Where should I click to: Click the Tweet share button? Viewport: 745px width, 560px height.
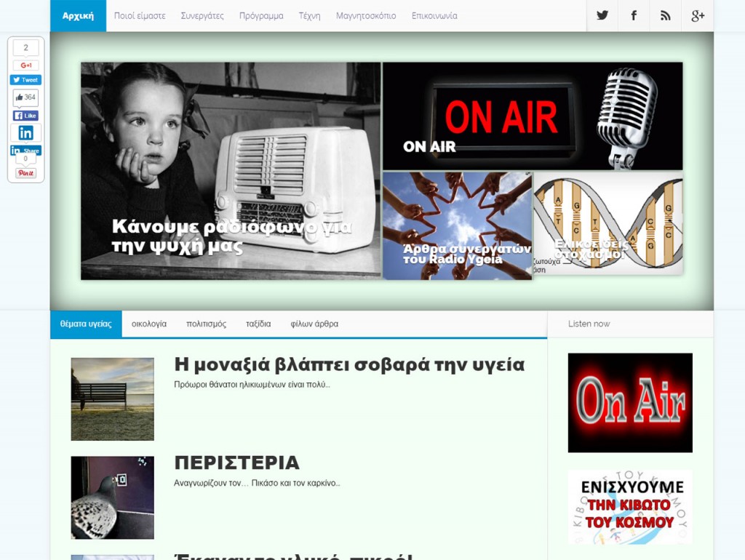click(x=25, y=80)
